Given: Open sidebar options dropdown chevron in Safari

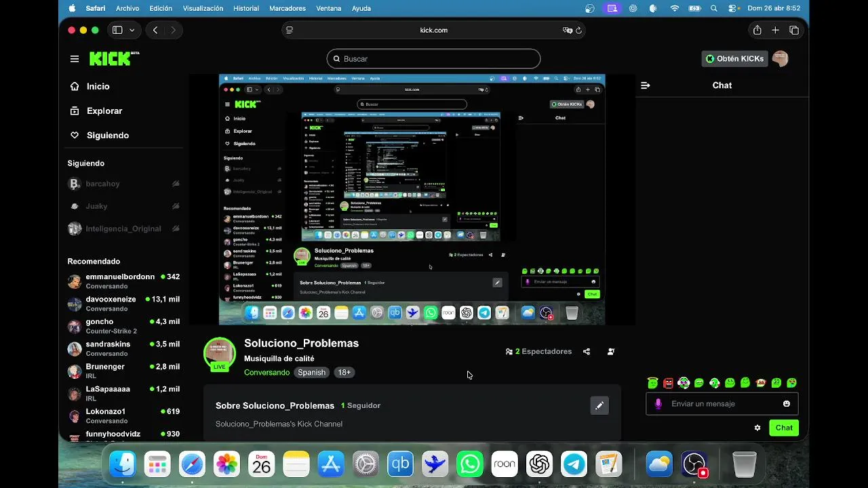Looking at the screenshot, I should 132,30.
